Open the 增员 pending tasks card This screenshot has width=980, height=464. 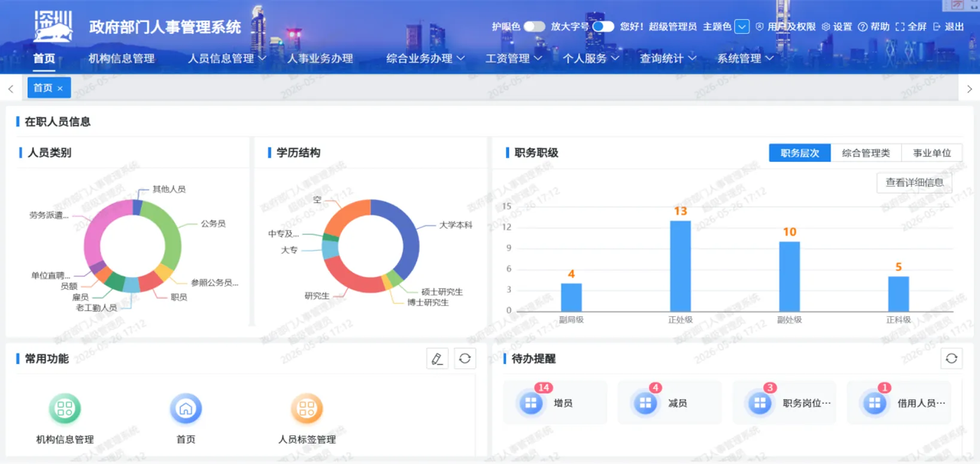point(555,403)
